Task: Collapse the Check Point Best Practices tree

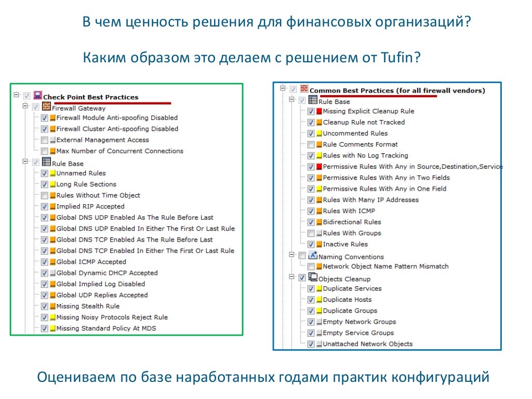Action: (16, 95)
